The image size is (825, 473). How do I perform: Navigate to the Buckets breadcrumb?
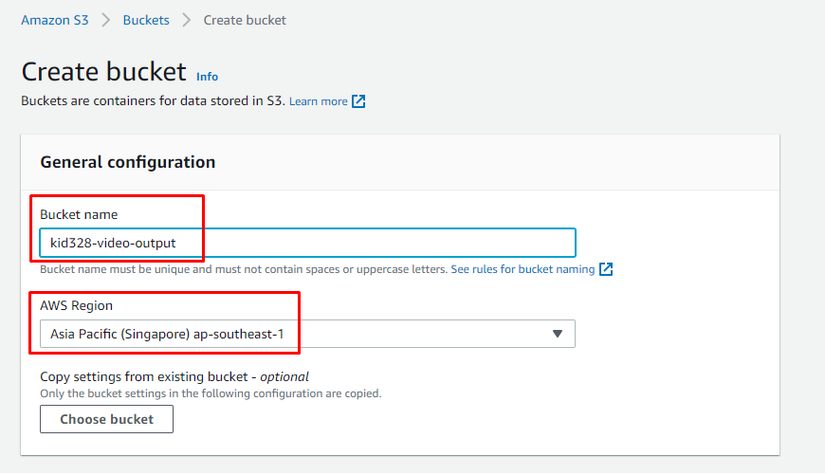point(146,20)
